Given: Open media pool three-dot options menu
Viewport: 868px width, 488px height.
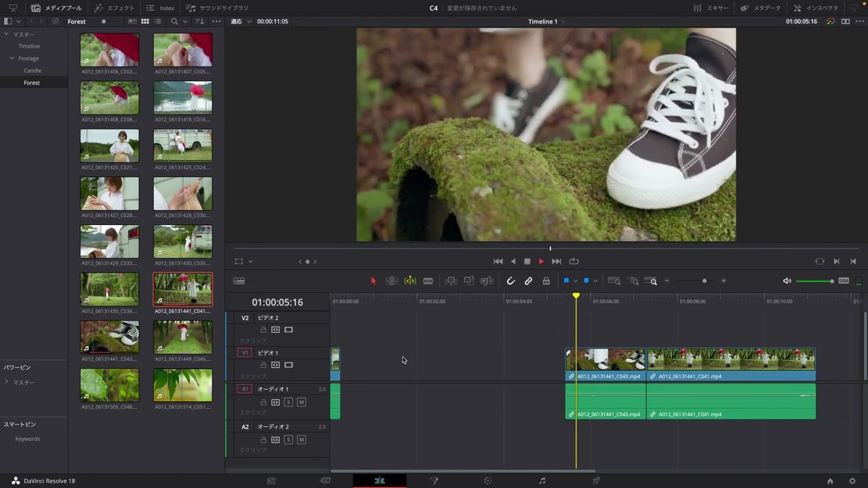Looking at the screenshot, I should (x=216, y=22).
